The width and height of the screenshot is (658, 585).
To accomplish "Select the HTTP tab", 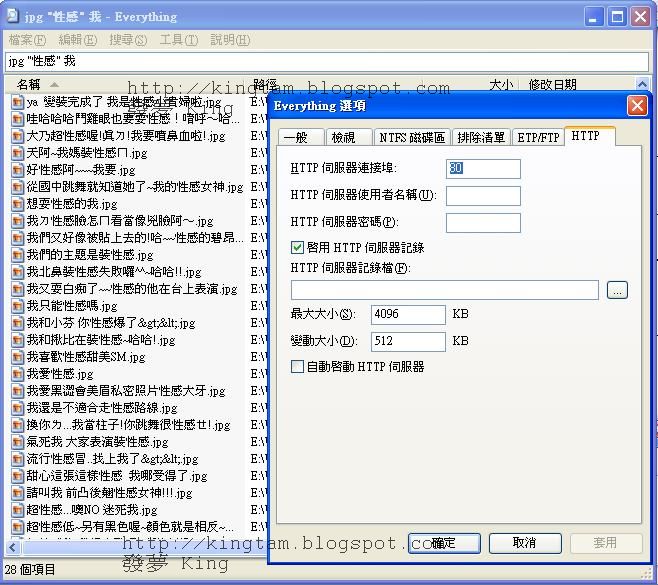I will (590, 136).
